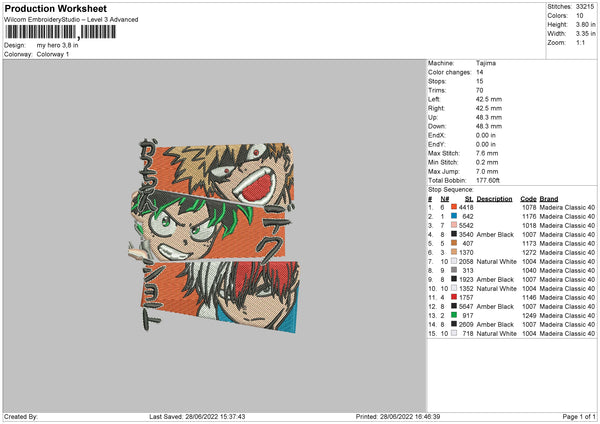Click the blue swatch in stop row 2

pos(454,216)
